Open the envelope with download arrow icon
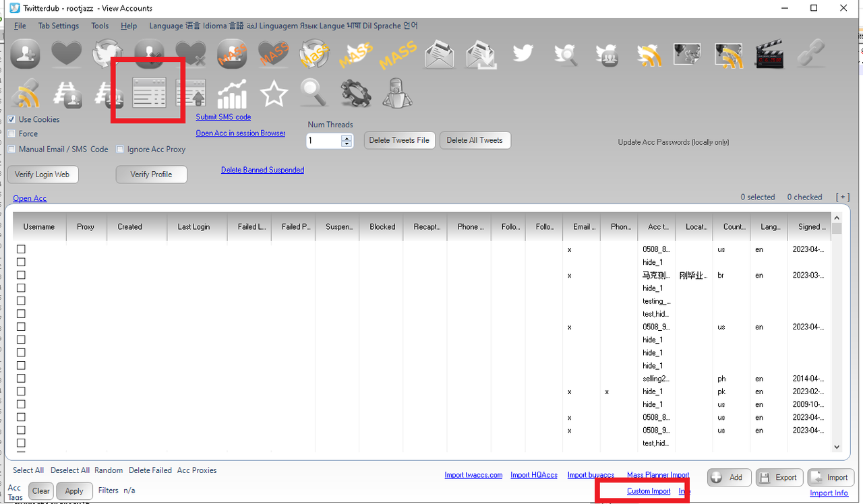This screenshot has width=863, height=504. click(481, 55)
